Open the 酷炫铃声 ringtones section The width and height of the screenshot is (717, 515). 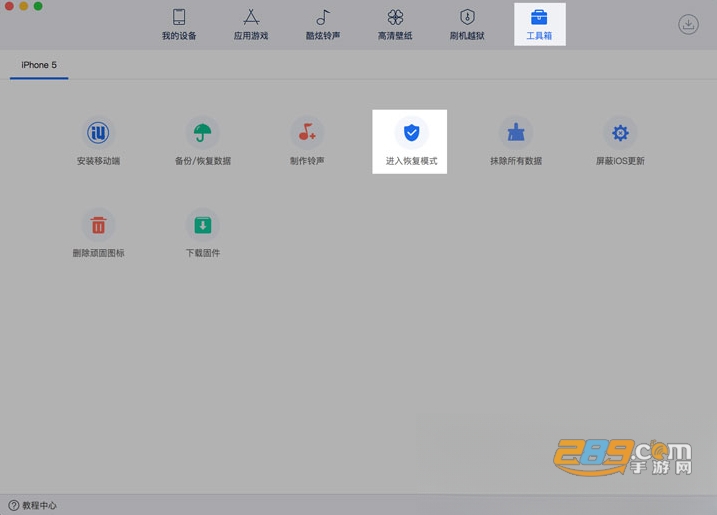323,24
